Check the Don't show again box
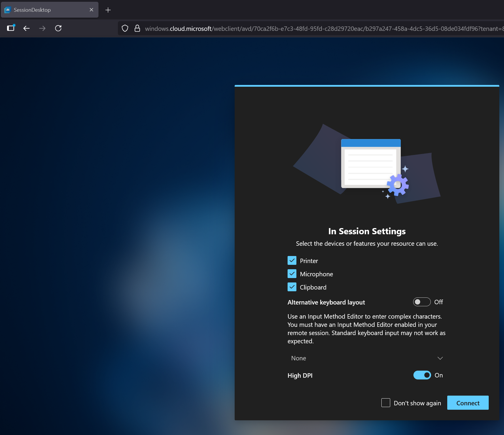The height and width of the screenshot is (435, 504). 385,403
